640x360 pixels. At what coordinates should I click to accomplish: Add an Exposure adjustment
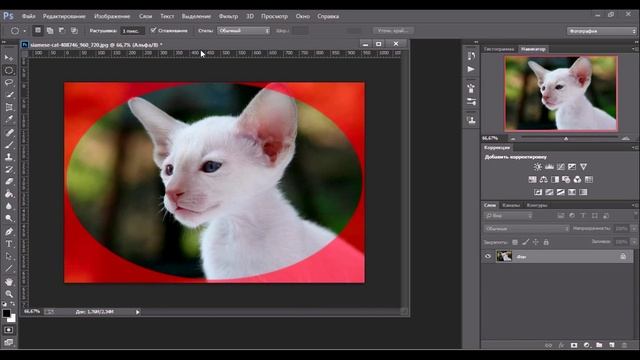[x=572, y=167]
